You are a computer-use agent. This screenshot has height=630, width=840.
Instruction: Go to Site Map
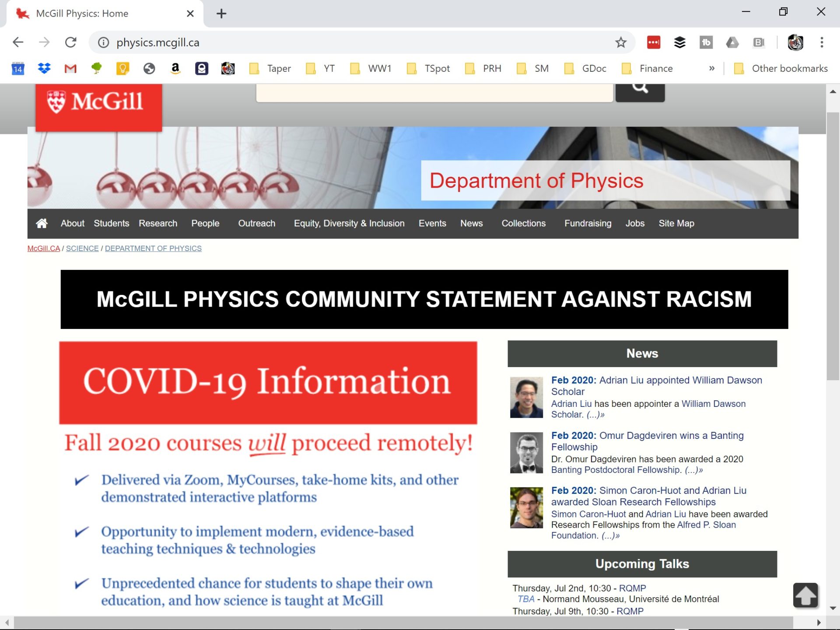[x=676, y=224]
